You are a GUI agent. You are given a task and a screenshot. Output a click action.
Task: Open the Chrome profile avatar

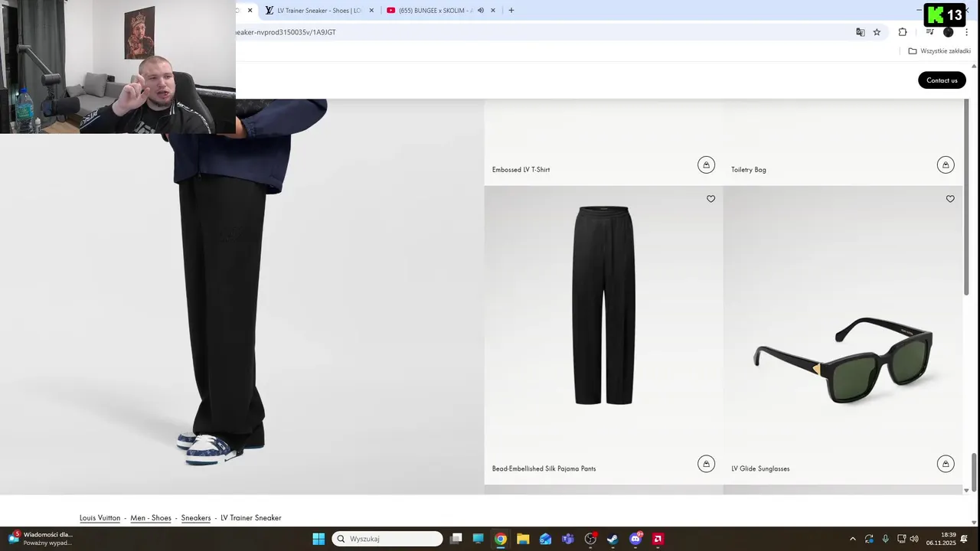949,32
